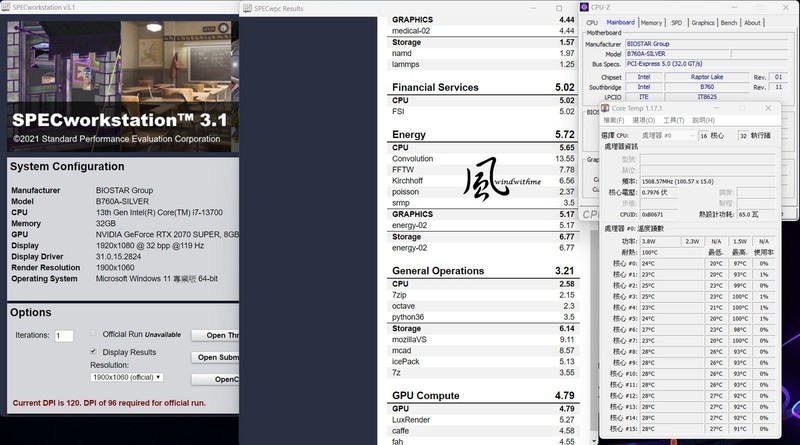800x445 pixels.
Task: Click the Bus Specs PCI-Express 5.0 field
Action: [707, 64]
